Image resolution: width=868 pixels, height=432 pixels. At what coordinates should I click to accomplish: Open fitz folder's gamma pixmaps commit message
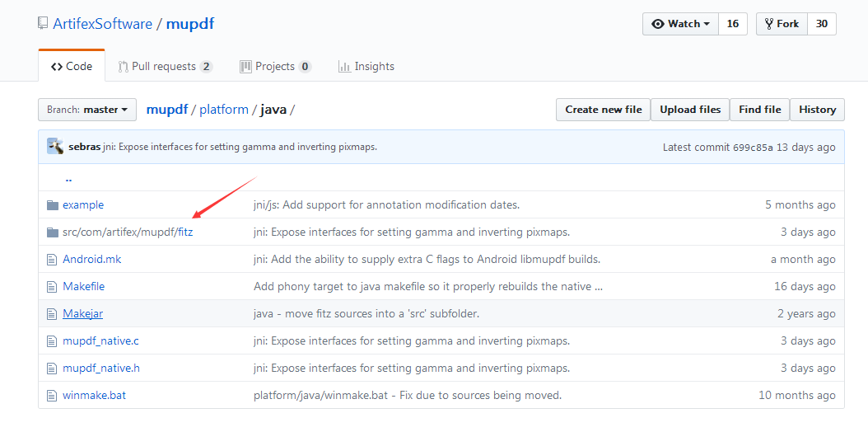[412, 232]
